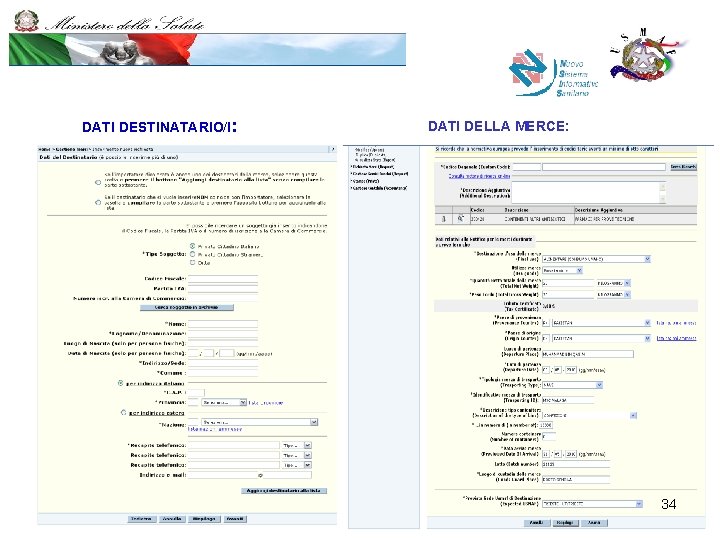Click Annulla button below the recipient form

(172, 519)
